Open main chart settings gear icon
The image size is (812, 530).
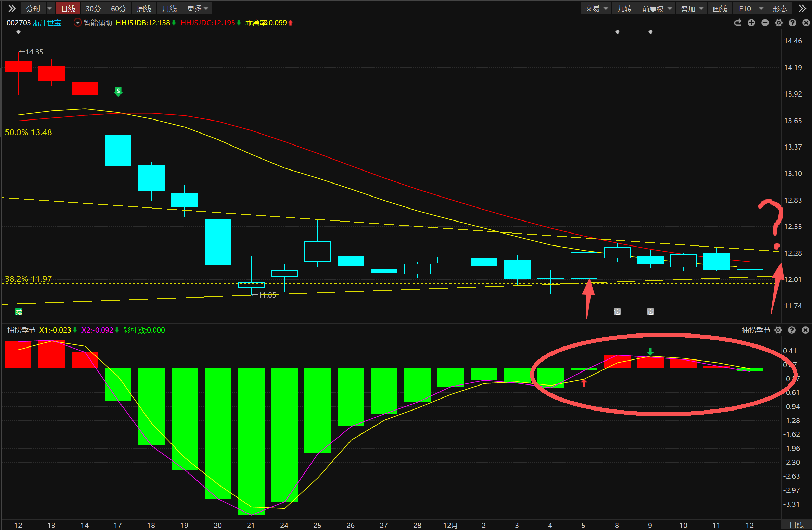click(779, 23)
